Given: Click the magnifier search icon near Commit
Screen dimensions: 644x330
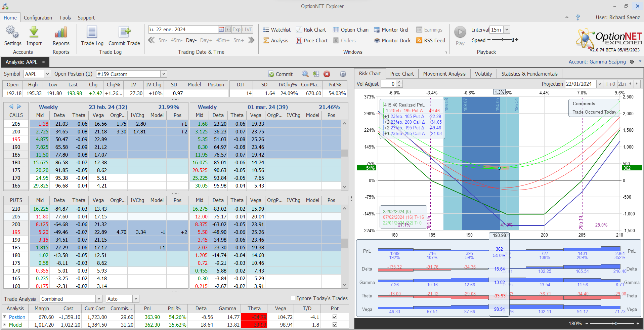Looking at the screenshot, I should pyautogui.click(x=305, y=74).
